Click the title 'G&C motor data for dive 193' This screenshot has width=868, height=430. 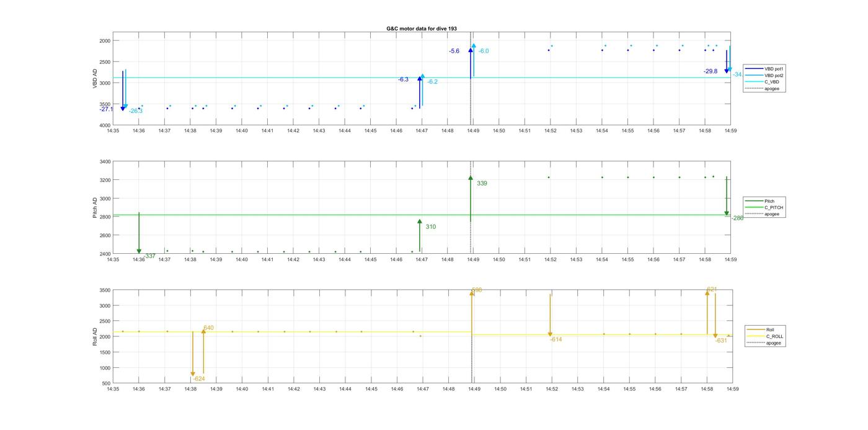[422, 29]
